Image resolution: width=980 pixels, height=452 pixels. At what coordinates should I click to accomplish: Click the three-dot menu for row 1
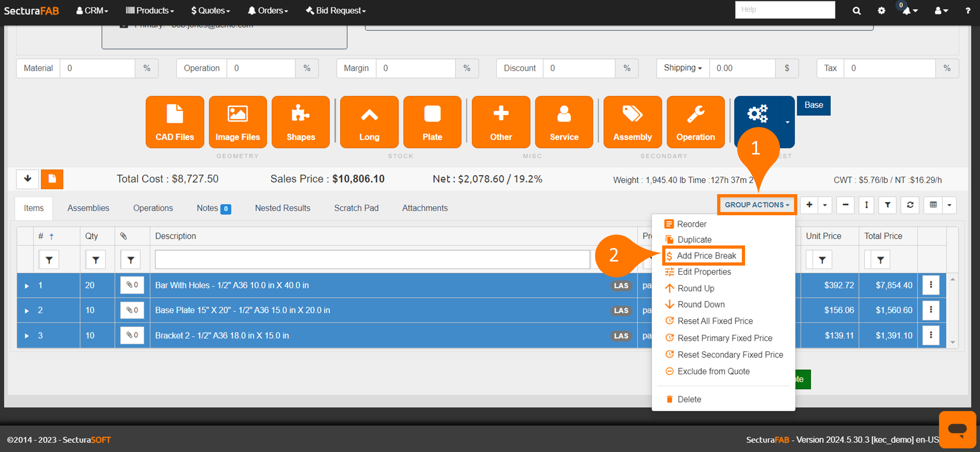pyautogui.click(x=931, y=285)
